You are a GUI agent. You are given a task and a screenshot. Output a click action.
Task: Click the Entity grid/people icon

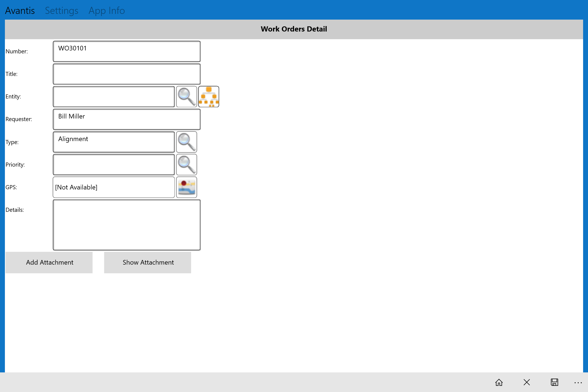click(209, 97)
